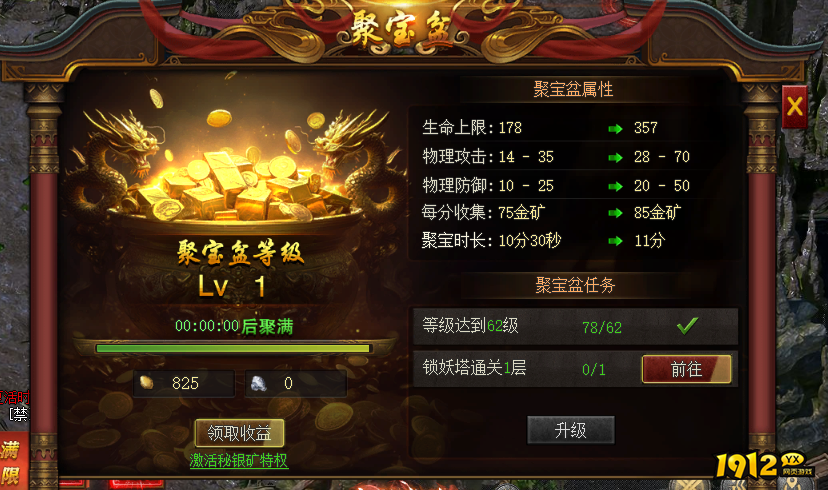Click the 领取收益 button
The height and width of the screenshot is (490, 828).
pyautogui.click(x=239, y=433)
